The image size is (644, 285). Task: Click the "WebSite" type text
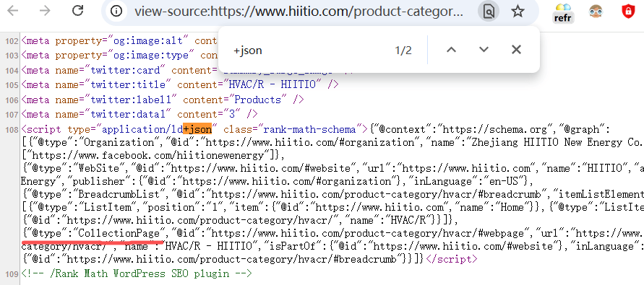coord(99,168)
